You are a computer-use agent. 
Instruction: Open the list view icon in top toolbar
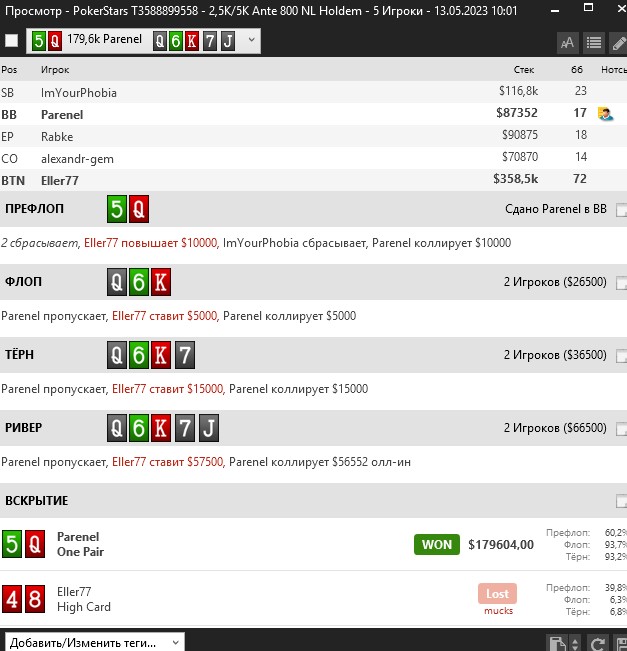pyautogui.click(x=594, y=42)
